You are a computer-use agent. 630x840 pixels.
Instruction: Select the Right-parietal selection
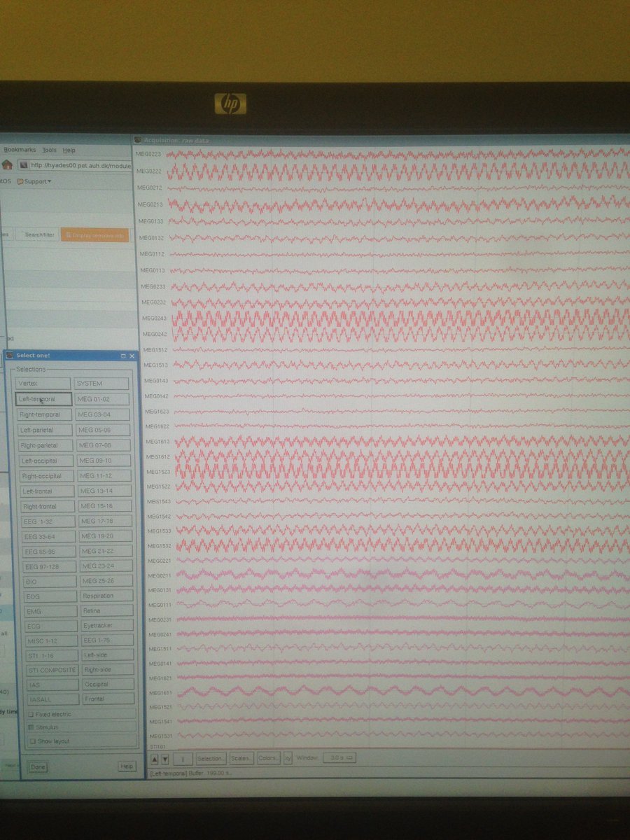pyautogui.click(x=45, y=445)
